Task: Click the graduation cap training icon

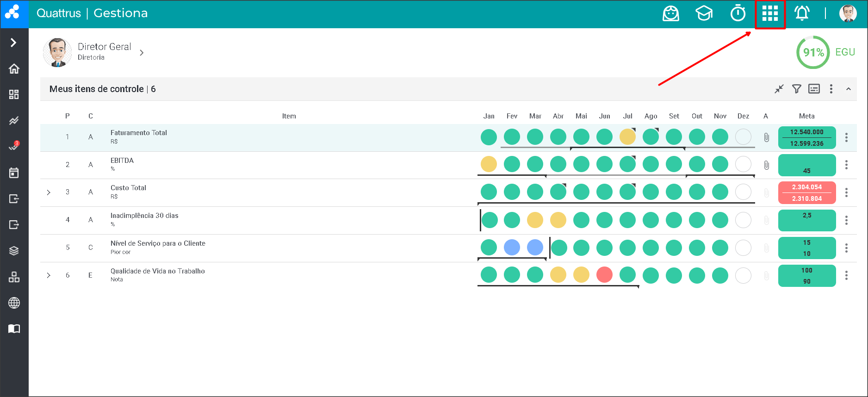Action: click(704, 13)
